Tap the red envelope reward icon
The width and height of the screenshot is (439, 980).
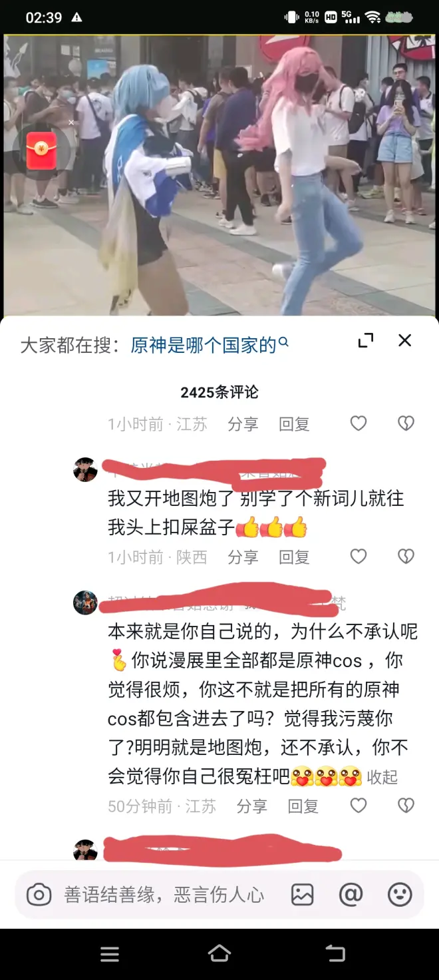click(x=41, y=150)
